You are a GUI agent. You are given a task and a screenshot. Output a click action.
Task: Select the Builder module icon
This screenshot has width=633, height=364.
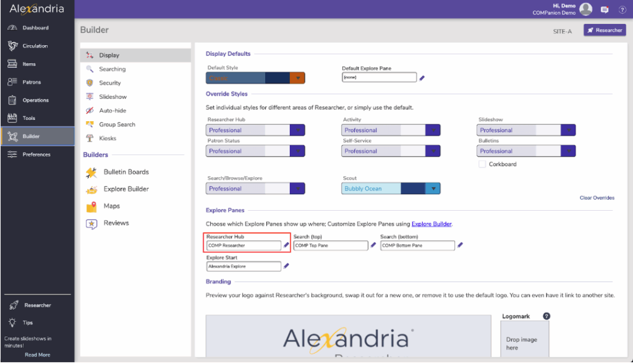point(12,137)
